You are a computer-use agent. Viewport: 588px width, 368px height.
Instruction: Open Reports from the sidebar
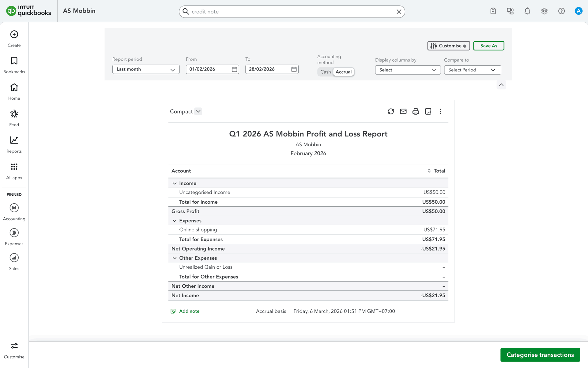[14, 144]
